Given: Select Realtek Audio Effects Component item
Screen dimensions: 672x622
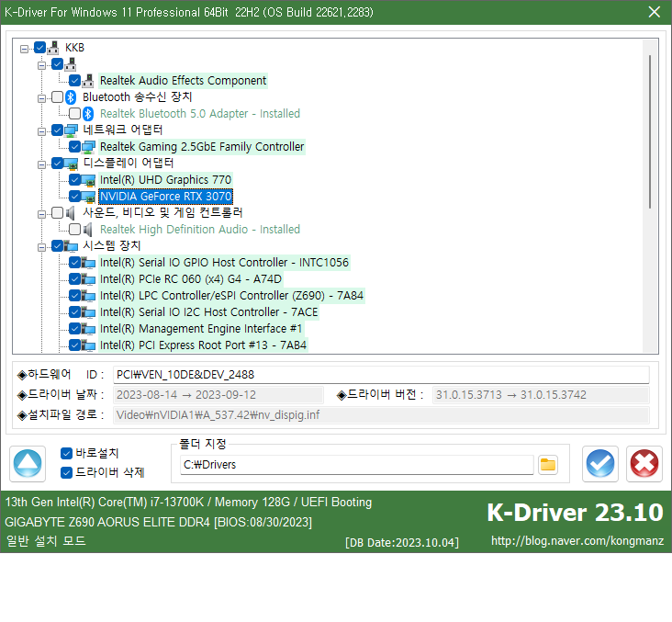Looking at the screenshot, I should click(183, 81).
